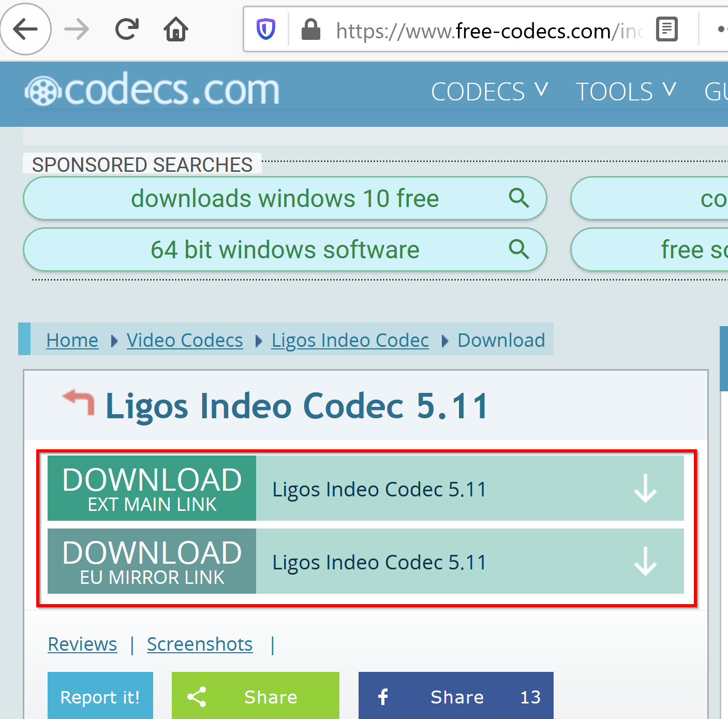
Task: Click the browser Forward arrow button
Action: click(77, 29)
